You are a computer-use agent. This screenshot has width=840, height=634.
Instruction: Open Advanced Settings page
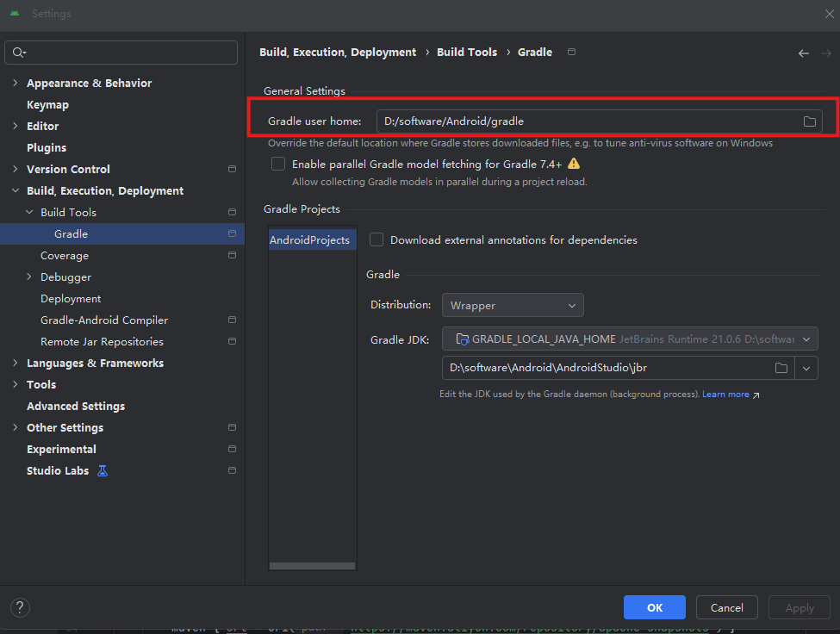pos(76,407)
